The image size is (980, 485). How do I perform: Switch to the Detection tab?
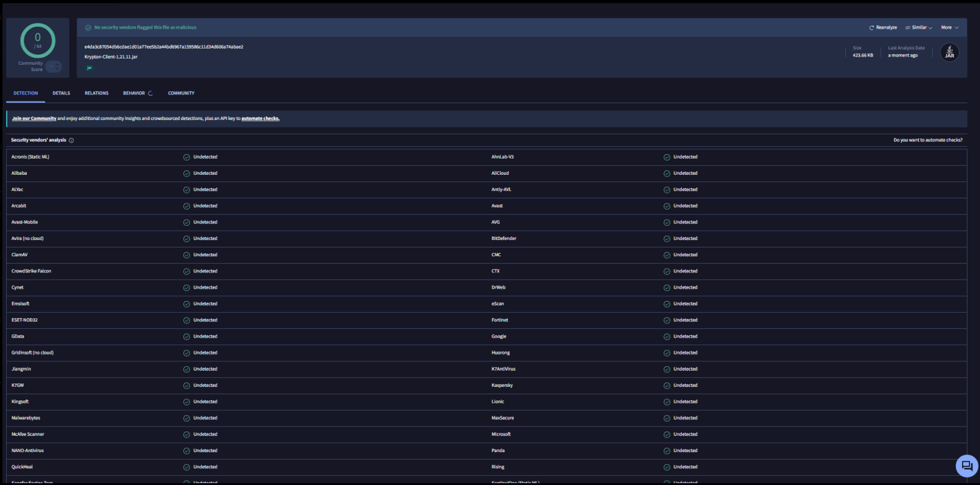[25, 93]
